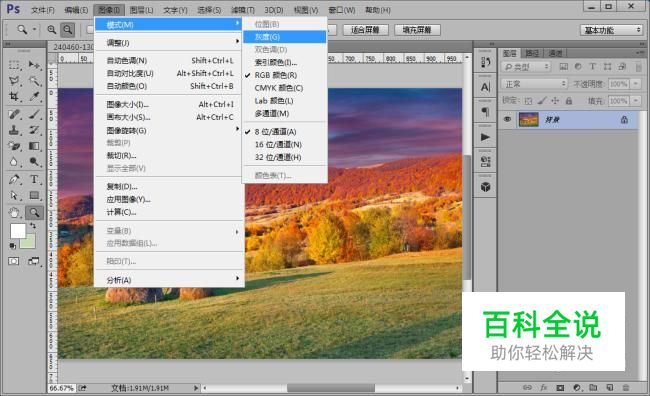The height and width of the screenshot is (396, 650).
Task: Select the Path Selection arrow tool
Action: click(x=14, y=195)
